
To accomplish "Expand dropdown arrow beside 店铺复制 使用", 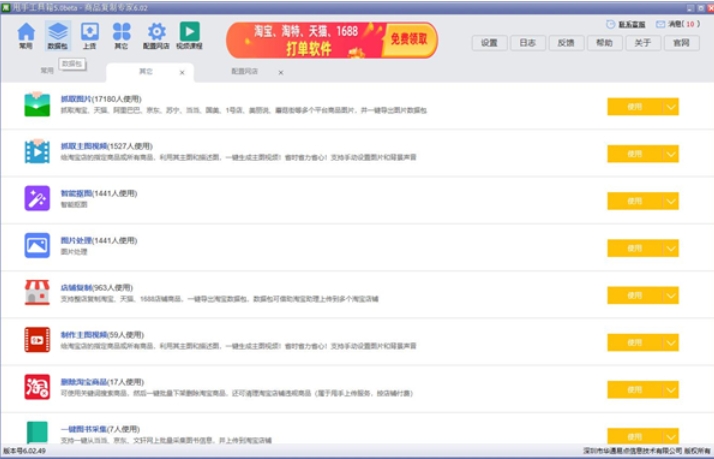I will coord(671,296).
